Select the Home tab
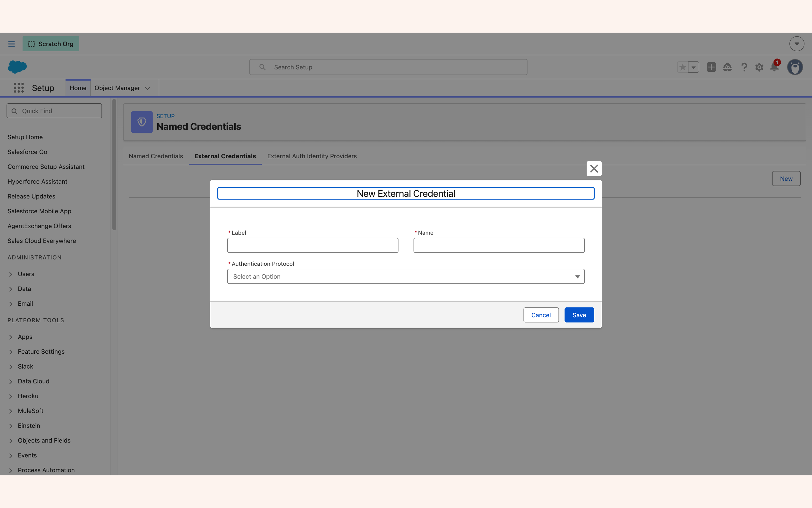The image size is (812, 508). (x=78, y=88)
